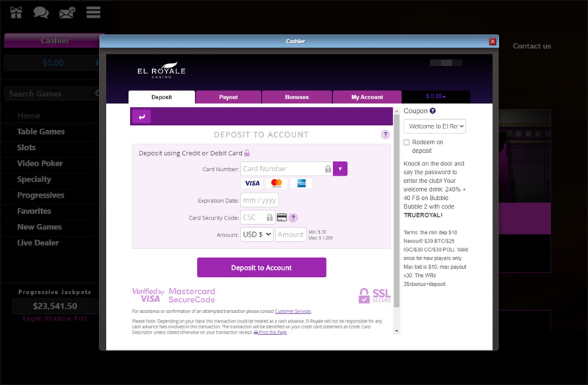This screenshot has height=385, width=588.
Task: Open the Contact us link
Action: point(531,46)
